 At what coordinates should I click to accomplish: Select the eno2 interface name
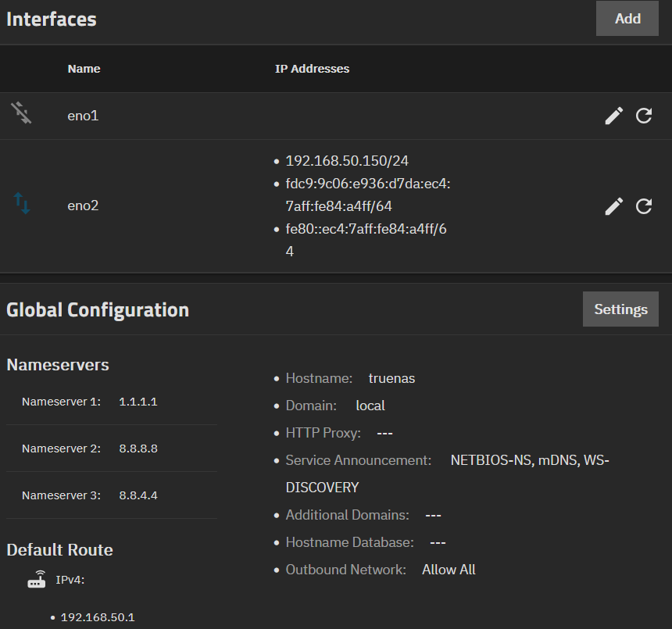pos(83,206)
